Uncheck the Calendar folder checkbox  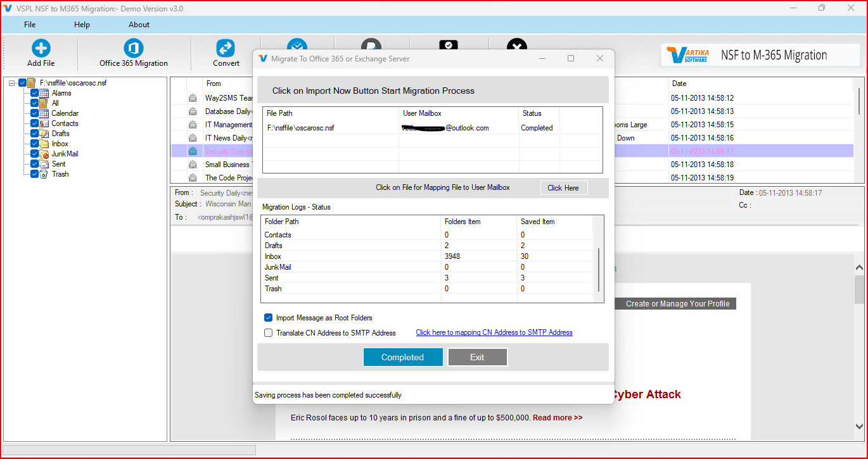[x=35, y=113]
